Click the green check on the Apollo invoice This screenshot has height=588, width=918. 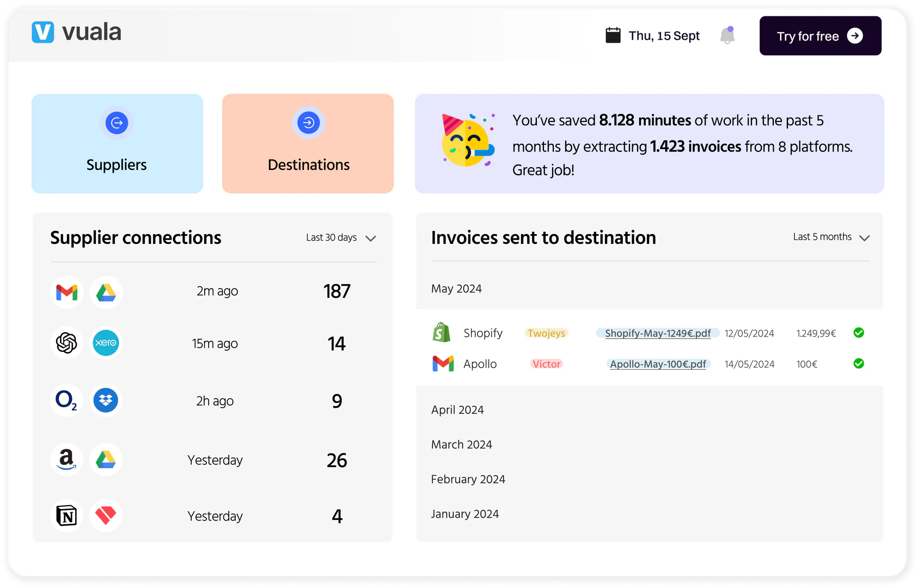click(x=859, y=364)
